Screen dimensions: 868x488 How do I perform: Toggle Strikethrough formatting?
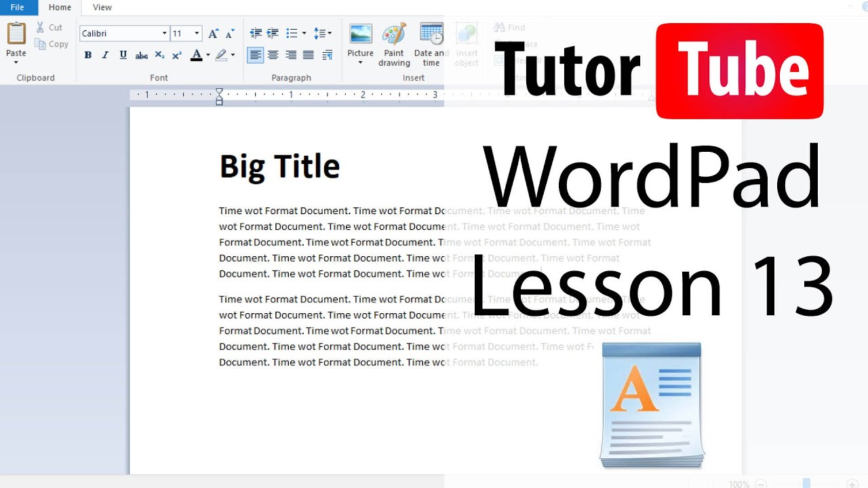pos(141,55)
